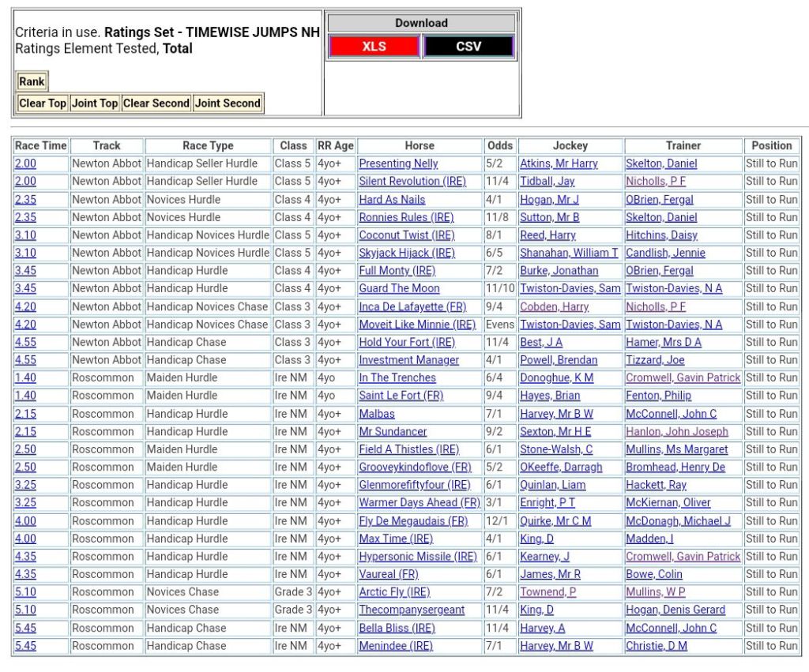Viewport: 809px width, 672px height.
Task: Click the Horse column header
Action: click(420, 146)
